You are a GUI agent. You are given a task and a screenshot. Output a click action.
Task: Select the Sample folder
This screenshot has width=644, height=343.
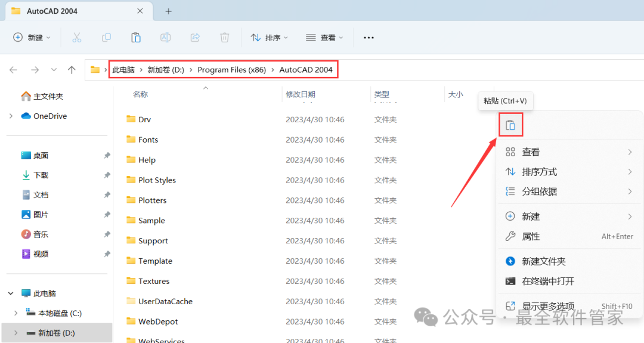click(x=146, y=221)
